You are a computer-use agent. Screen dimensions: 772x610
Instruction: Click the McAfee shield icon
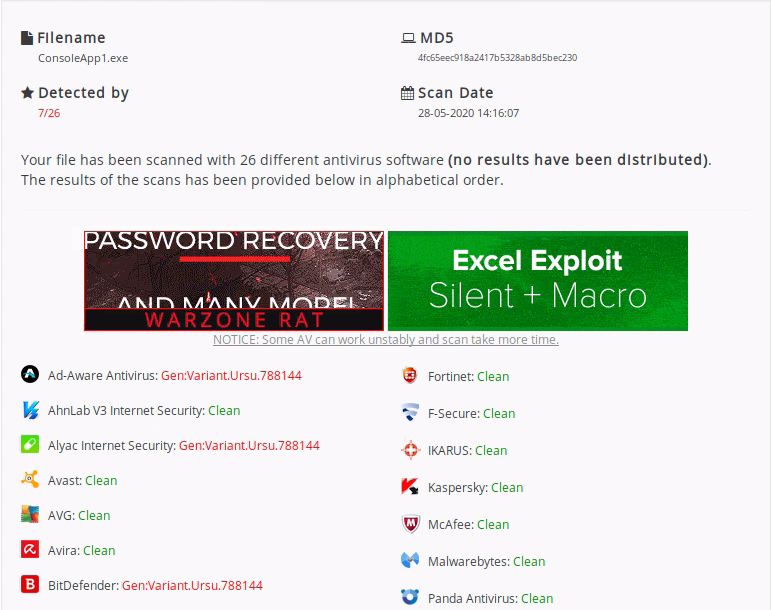pos(410,524)
